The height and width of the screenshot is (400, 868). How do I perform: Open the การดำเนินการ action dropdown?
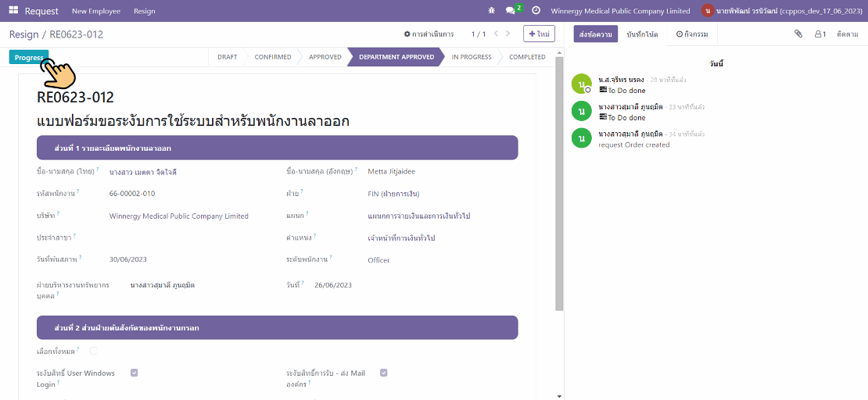pyautogui.click(x=429, y=34)
